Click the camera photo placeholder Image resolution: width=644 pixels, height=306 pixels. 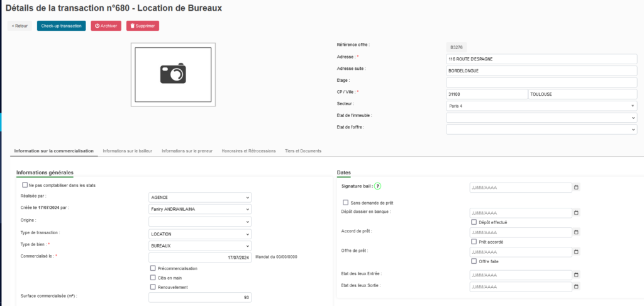[173, 74]
